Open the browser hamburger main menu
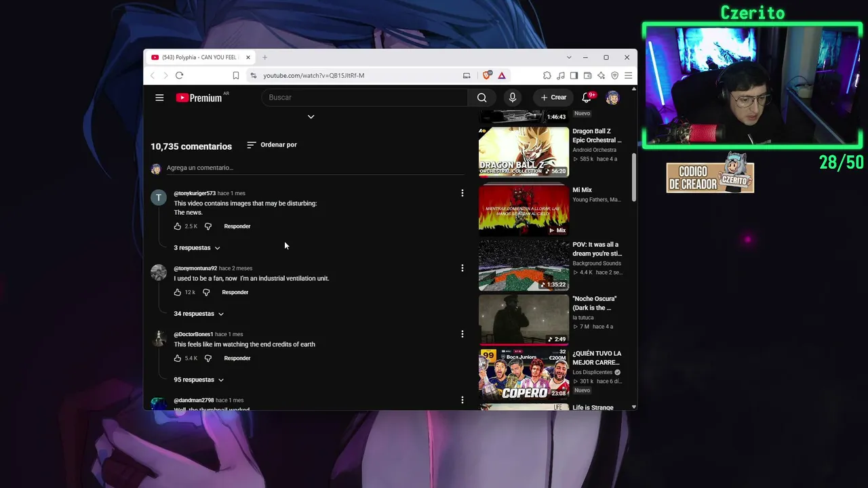868x488 pixels. click(x=629, y=75)
